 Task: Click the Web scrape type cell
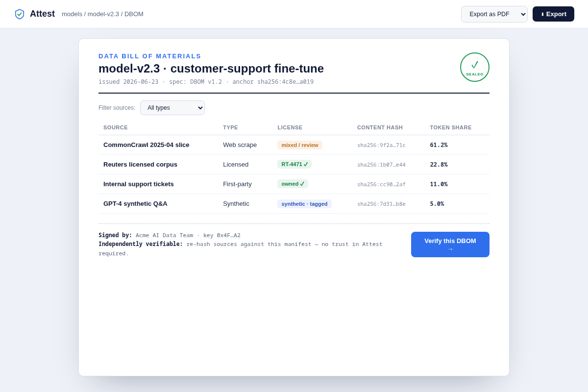pos(240,145)
